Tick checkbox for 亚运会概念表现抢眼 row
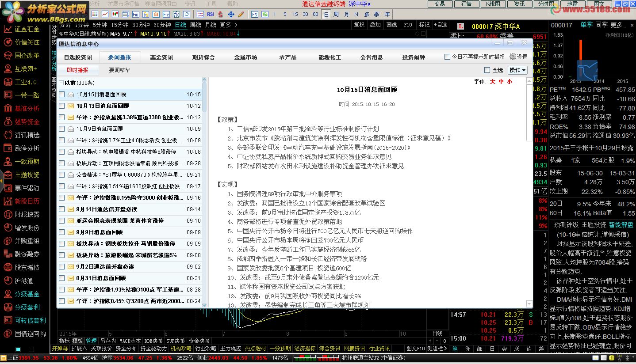Screen dimensions: 636x364 click(61, 221)
